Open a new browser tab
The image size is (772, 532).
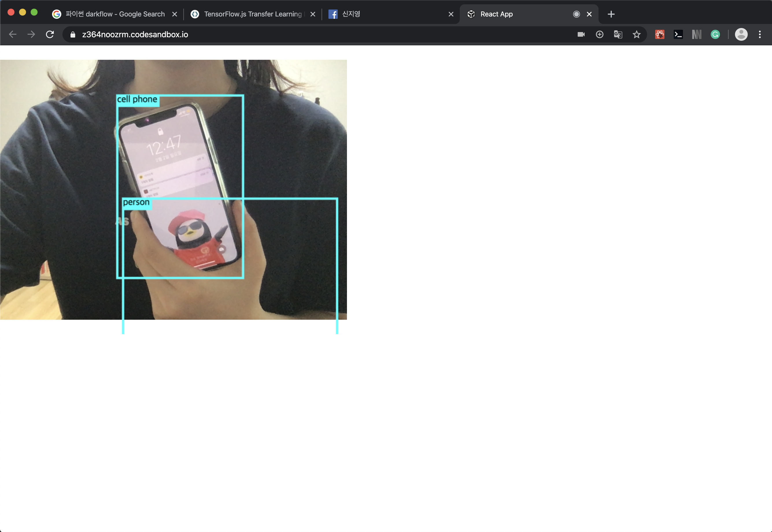[x=611, y=14]
